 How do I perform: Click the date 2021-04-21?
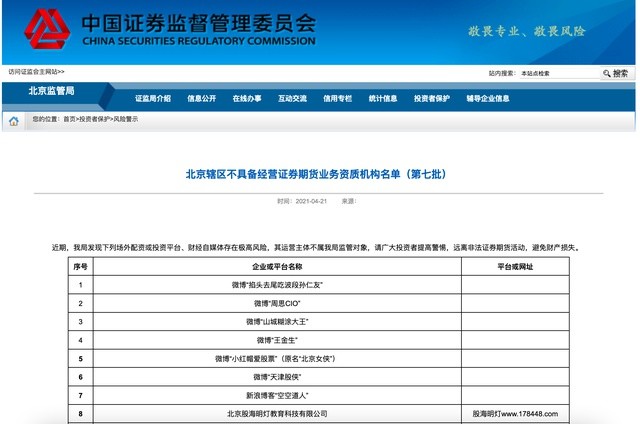311,201
